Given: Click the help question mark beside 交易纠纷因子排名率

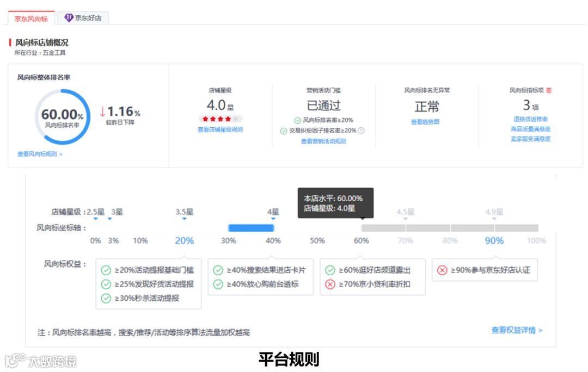Looking at the screenshot, I should 361,131.
